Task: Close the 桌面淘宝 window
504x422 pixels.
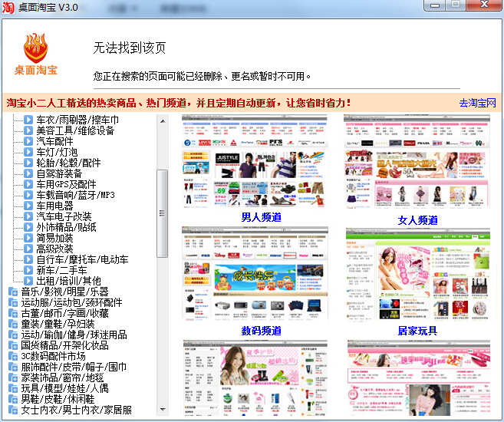Action: pyautogui.click(x=484, y=5)
